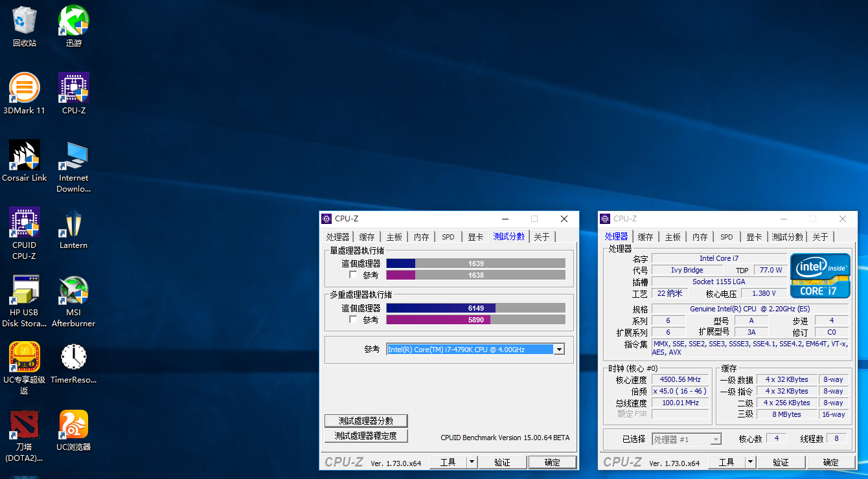Click 确定 in the processor window
This screenshot has height=479, width=868.
830,462
